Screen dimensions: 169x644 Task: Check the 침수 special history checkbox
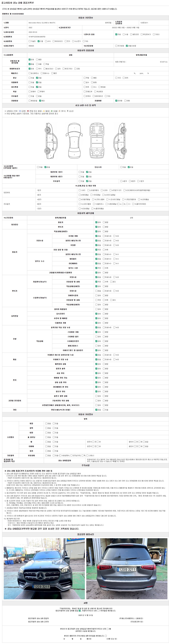pyautogui.click(x=85, y=82)
